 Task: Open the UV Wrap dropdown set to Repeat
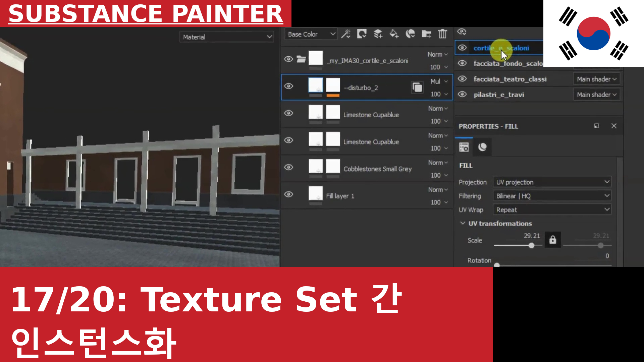(x=552, y=210)
